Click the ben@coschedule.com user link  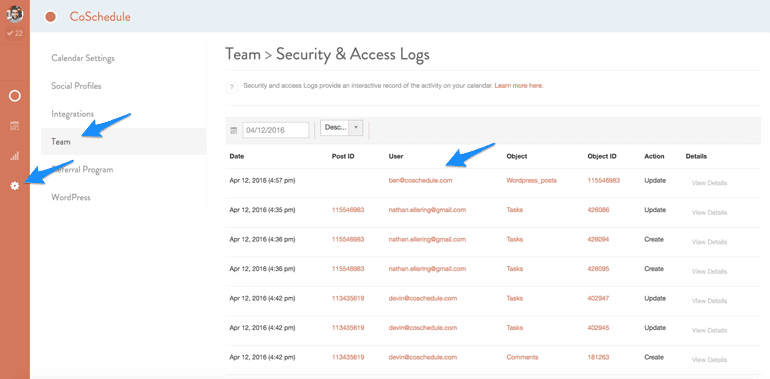[x=420, y=180]
